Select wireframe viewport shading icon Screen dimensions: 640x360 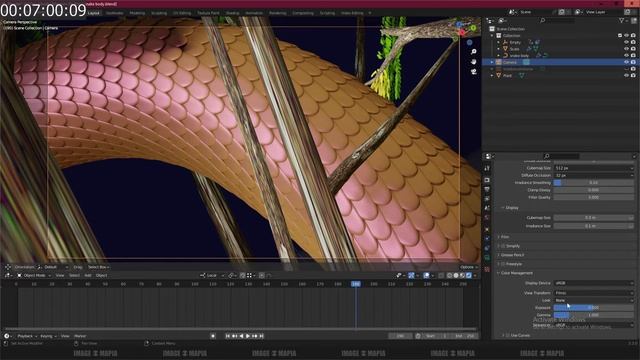[450, 276]
